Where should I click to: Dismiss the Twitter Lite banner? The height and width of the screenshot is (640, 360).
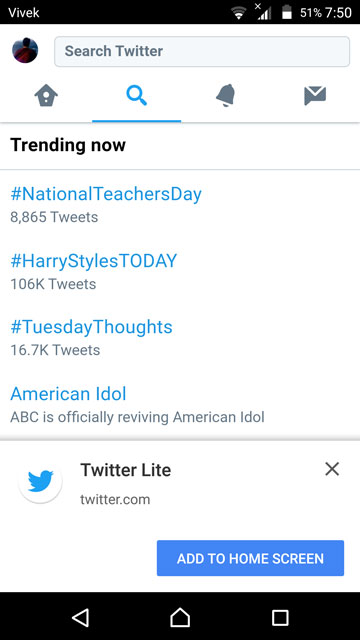tap(332, 469)
